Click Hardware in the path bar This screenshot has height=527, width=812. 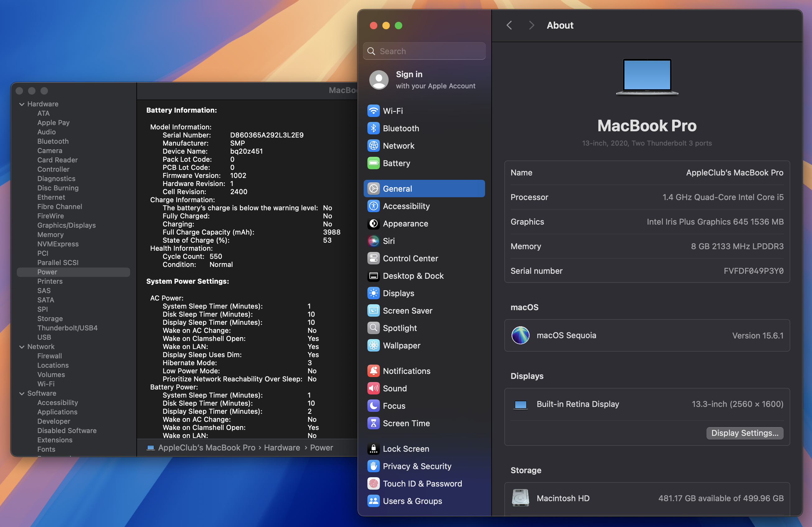[282, 448]
